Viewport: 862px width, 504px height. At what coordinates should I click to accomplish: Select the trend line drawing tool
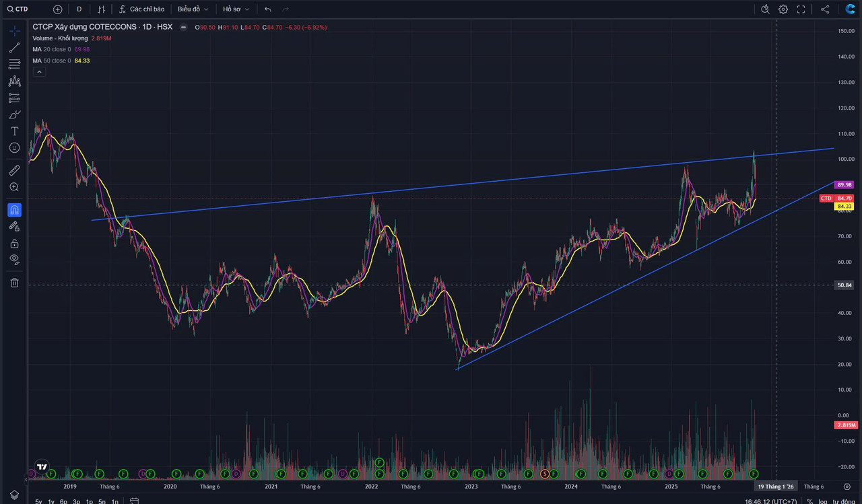[14, 48]
